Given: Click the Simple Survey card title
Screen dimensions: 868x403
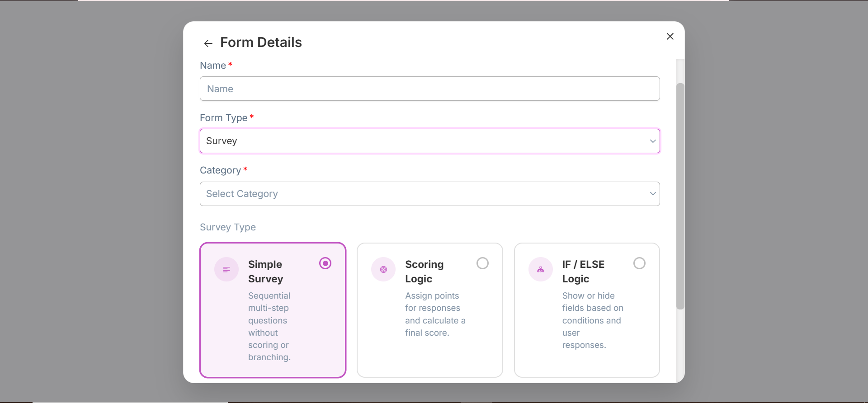Looking at the screenshot, I should (x=265, y=272).
